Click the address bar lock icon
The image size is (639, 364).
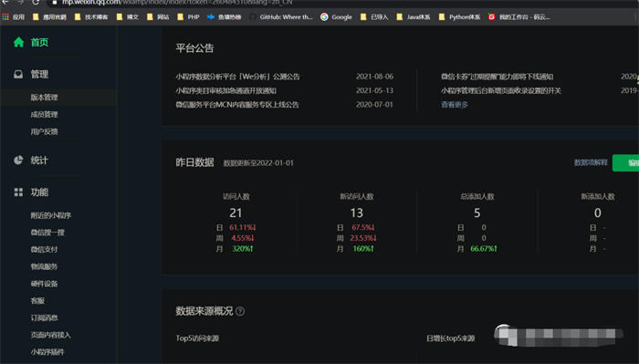tap(55, 3)
